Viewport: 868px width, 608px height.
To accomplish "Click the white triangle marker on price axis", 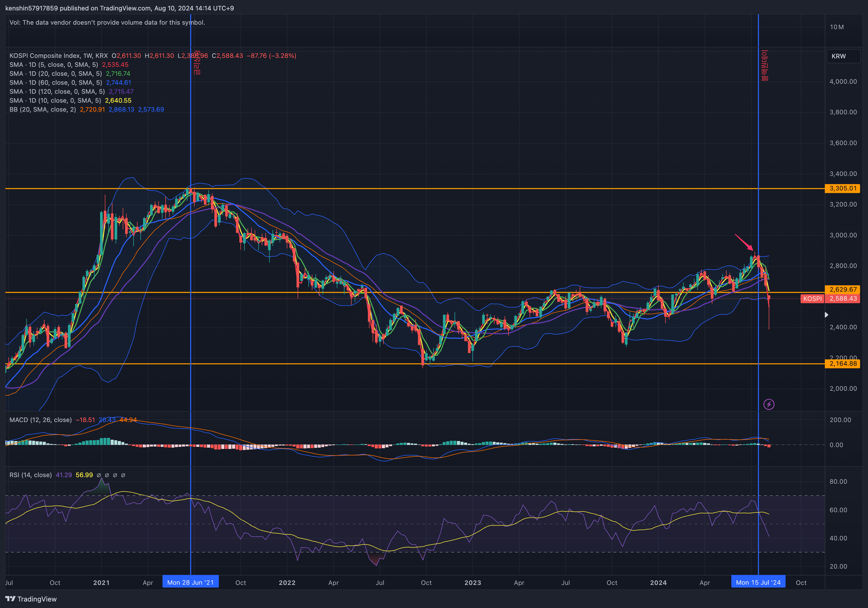I will coord(826,314).
